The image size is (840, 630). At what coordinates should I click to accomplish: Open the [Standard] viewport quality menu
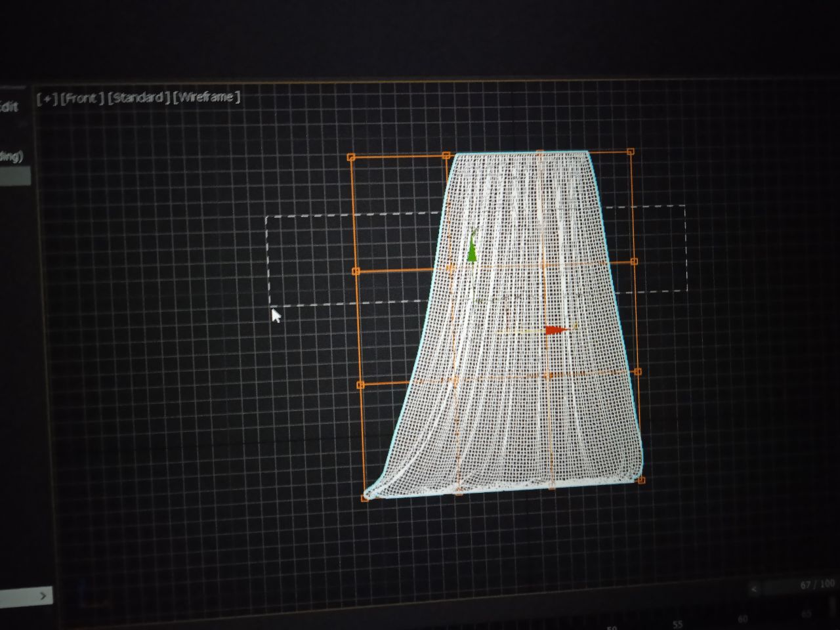point(138,98)
